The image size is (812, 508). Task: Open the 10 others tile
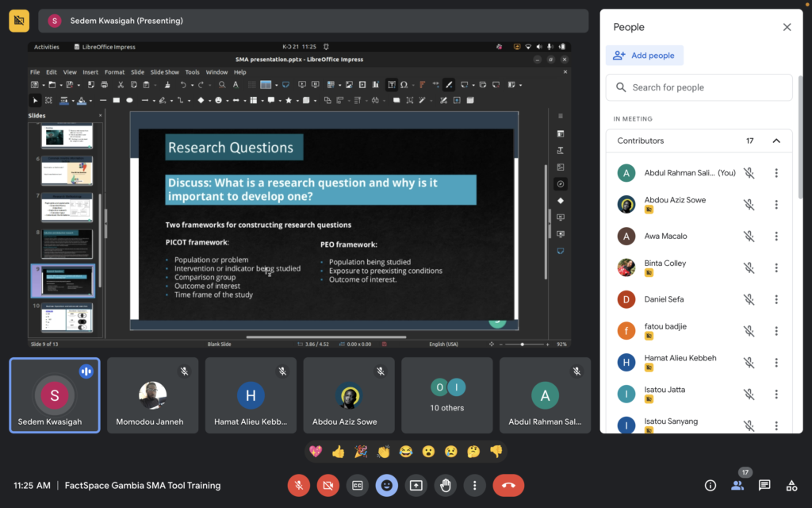[447, 395]
